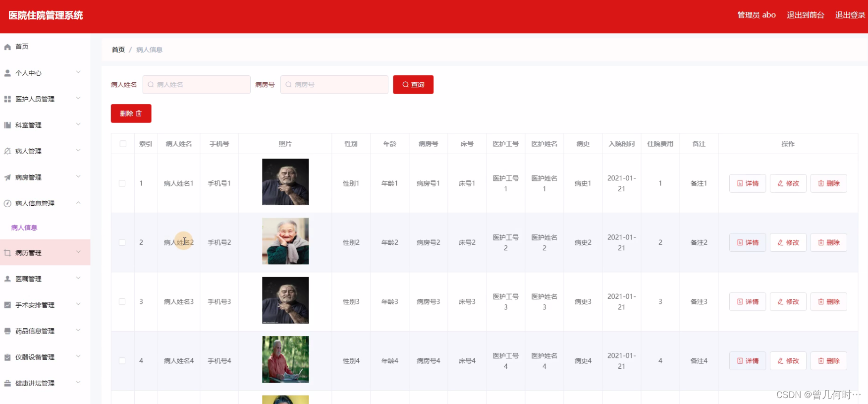The height and width of the screenshot is (404, 868).
Task: Click 退出登录 link in header
Action: click(x=850, y=15)
